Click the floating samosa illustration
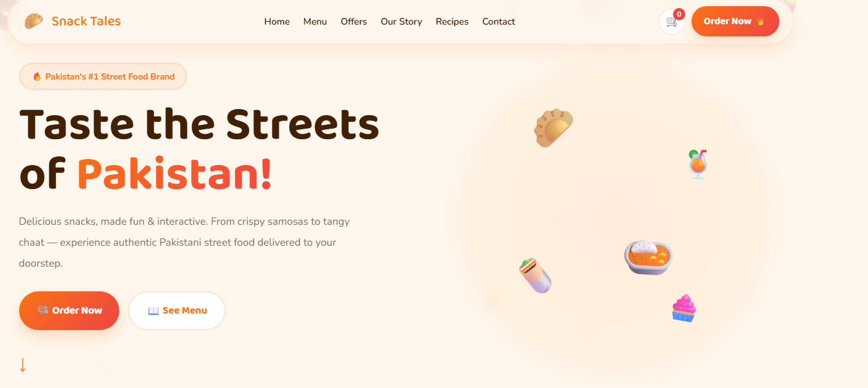Screen dimensions: 868x388 click(554, 127)
